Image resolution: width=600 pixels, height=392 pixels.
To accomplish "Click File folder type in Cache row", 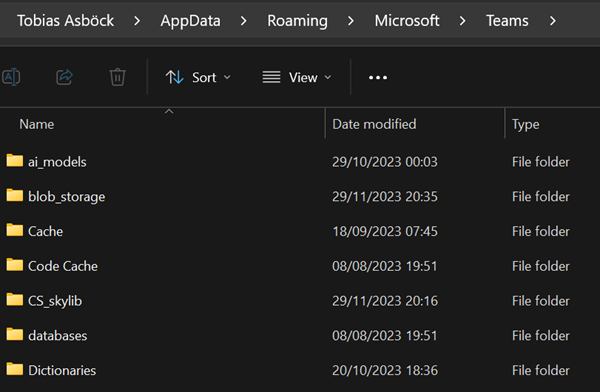I will [x=541, y=231].
